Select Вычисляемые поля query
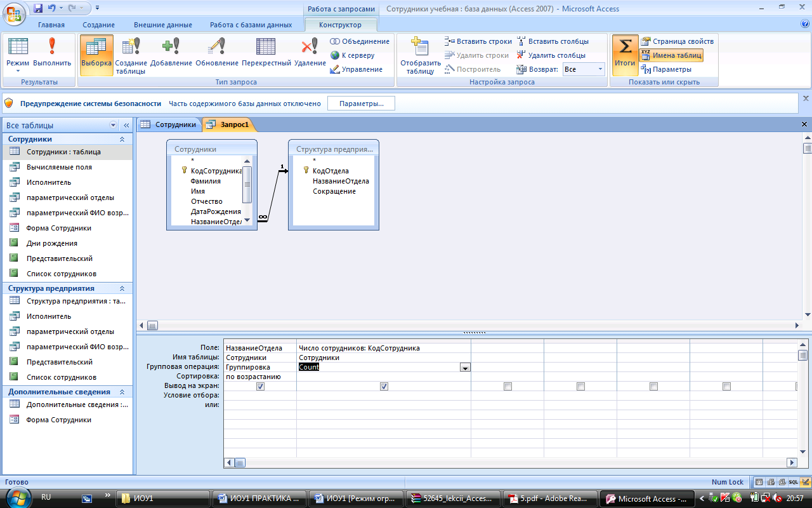Viewport: 812px width, 508px height. click(67, 167)
